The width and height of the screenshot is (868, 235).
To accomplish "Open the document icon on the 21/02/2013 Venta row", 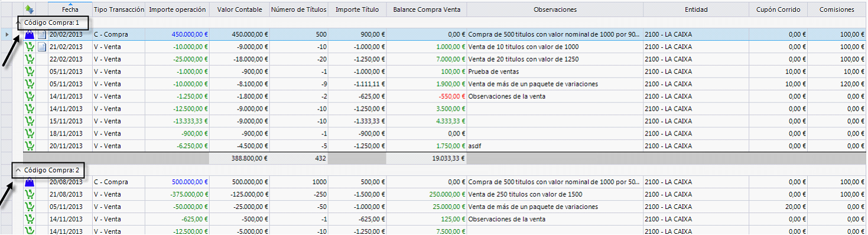I will click(41, 47).
